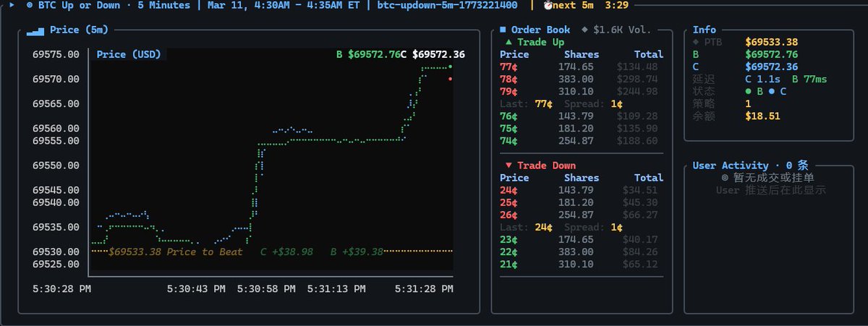Viewport: 868px width, 326px height.
Task: Click the red end-point dot on the chart
Action: pyautogui.click(x=451, y=79)
